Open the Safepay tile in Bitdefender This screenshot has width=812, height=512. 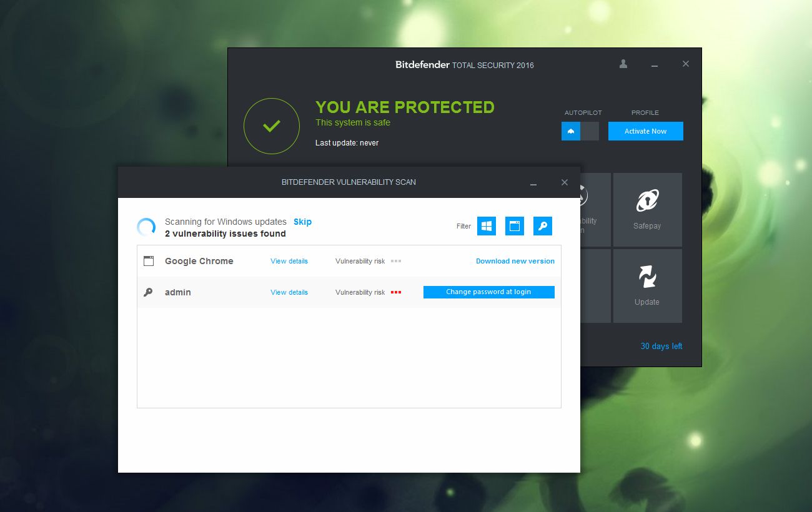[648, 210]
